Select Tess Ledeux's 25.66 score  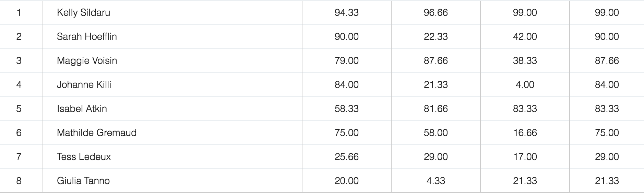tap(346, 157)
